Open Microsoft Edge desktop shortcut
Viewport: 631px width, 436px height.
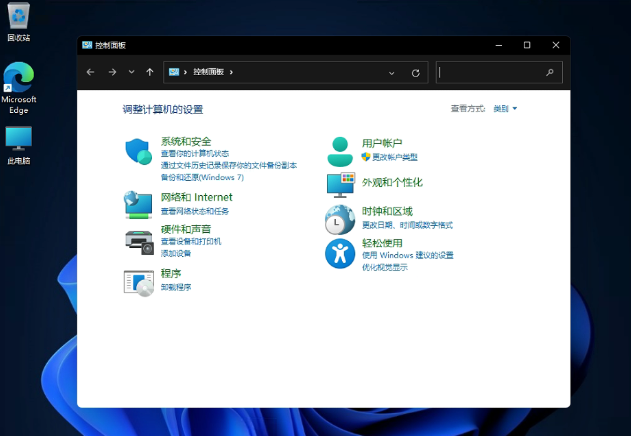[x=18, y=78]
